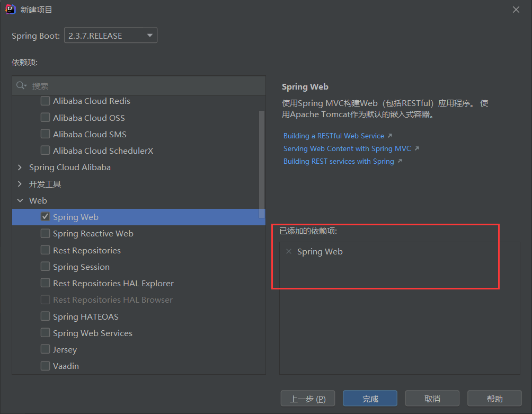Expand the 开发工具 group
The height and width of the screenshot is (414, 532).
coord(20,184)
